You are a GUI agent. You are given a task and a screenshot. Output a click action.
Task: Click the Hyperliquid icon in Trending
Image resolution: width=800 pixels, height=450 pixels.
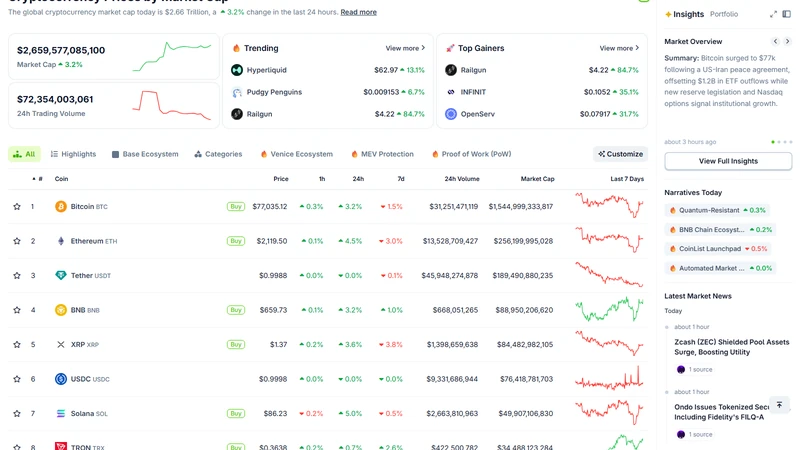[237, 70]
